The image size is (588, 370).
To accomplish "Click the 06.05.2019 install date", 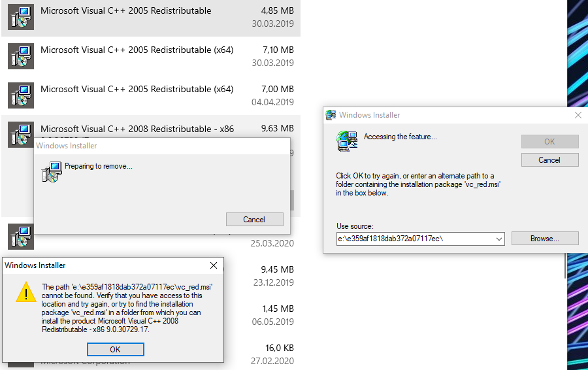I will click(x=272, y=322).
